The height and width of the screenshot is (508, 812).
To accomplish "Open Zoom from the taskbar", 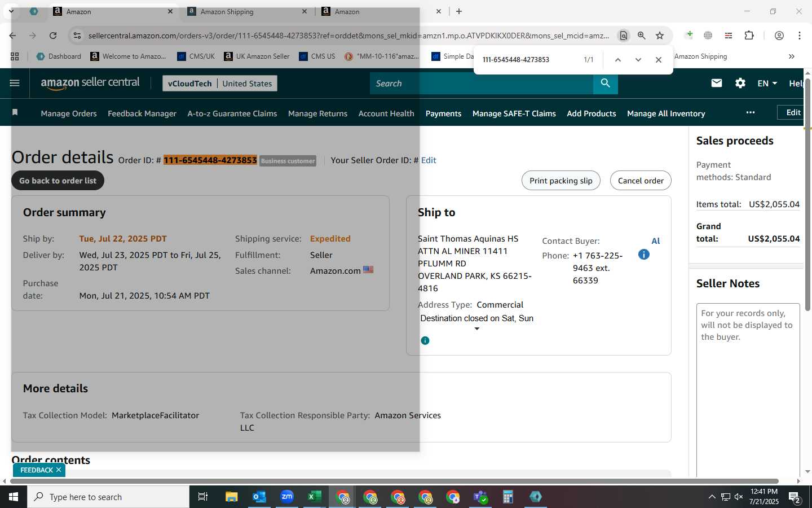I will click(x=287, y=497).
